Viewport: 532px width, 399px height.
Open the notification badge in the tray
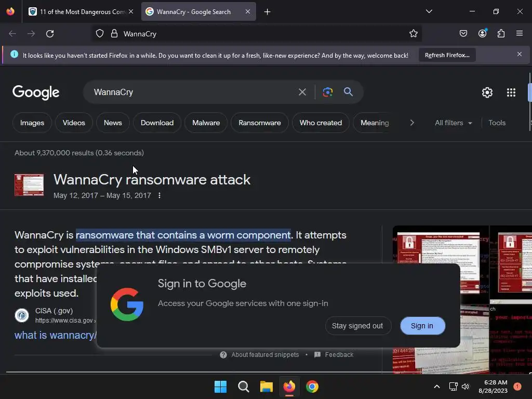[517, 387]
